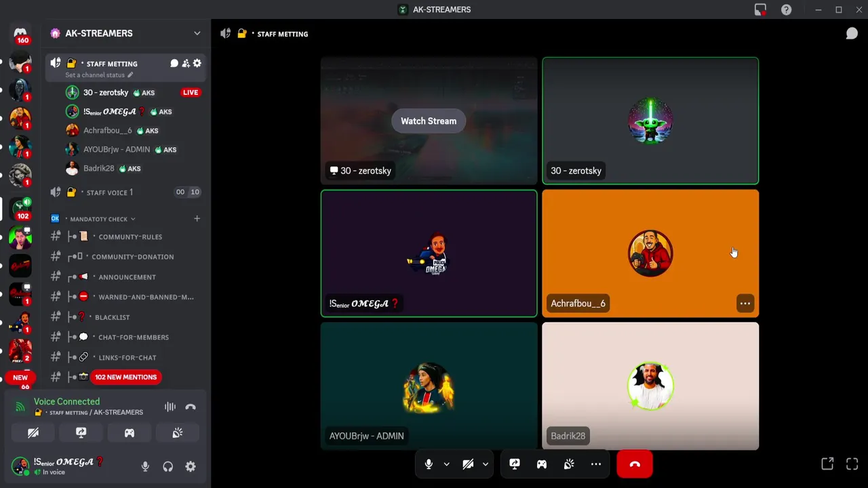The width and height of the screenshot is (868, 488).
Task: Create channel in MANDATOTY CHECK category
Action: 197,218
